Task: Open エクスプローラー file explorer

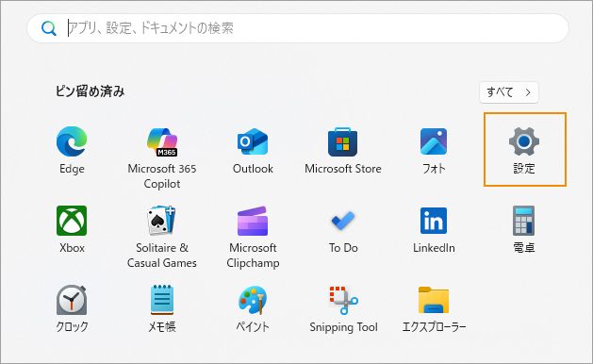Action: [x=434, y=308]
